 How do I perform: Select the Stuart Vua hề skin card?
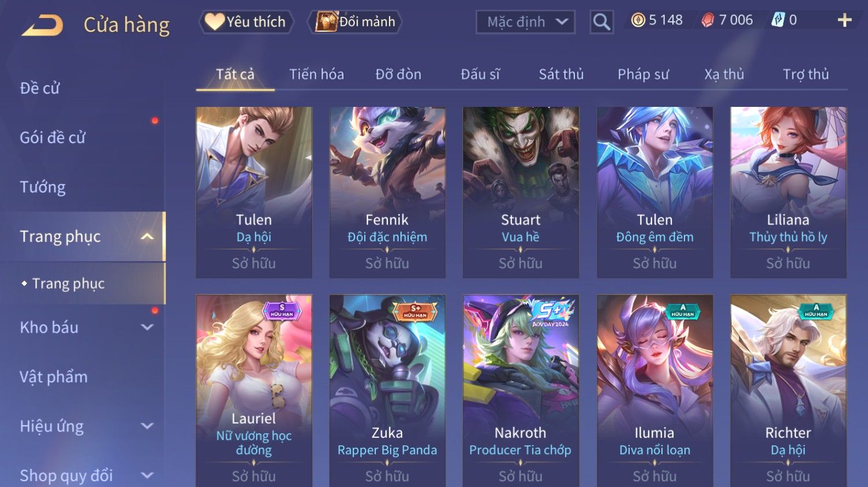click(x=521, y=192)
